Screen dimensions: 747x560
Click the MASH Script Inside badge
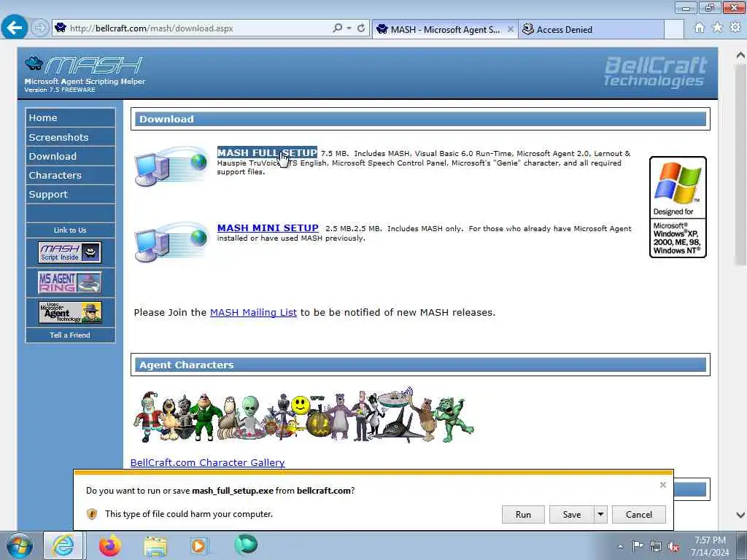tap(69, 252)
